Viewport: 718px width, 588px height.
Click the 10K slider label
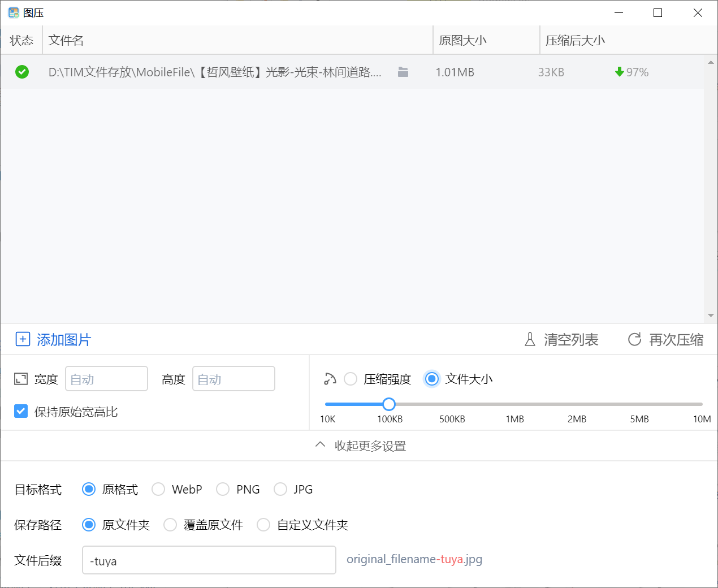pyautogui.click(x=328, y=419)
